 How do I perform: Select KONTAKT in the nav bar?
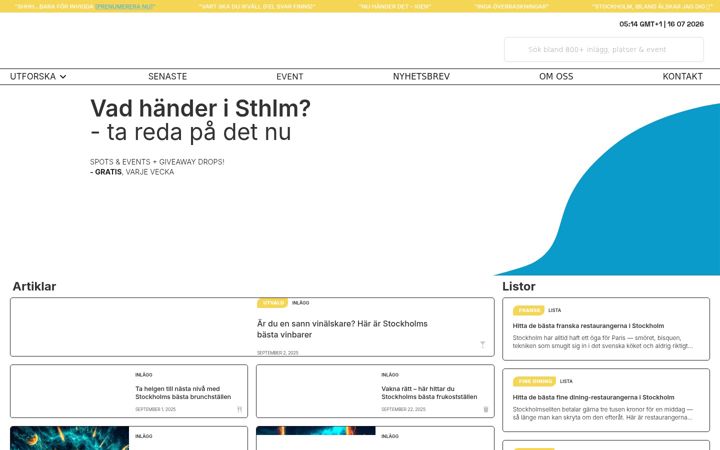coord(682,77)
